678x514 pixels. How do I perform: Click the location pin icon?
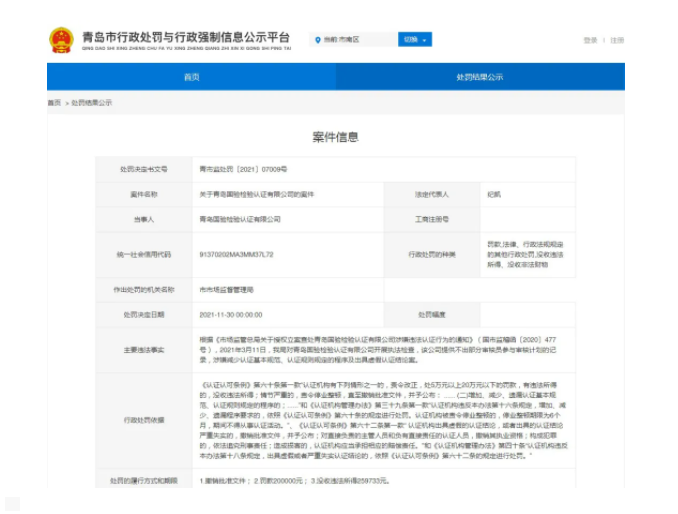[317, 40]
